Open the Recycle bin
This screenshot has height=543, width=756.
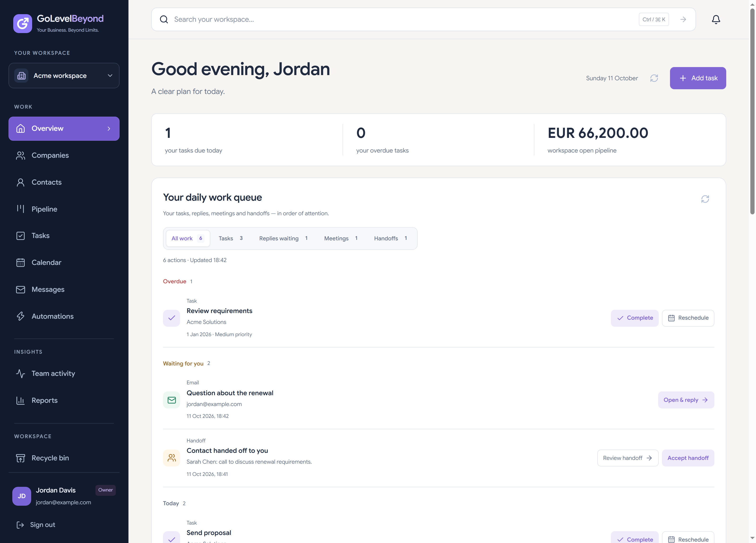coord(64,458)
